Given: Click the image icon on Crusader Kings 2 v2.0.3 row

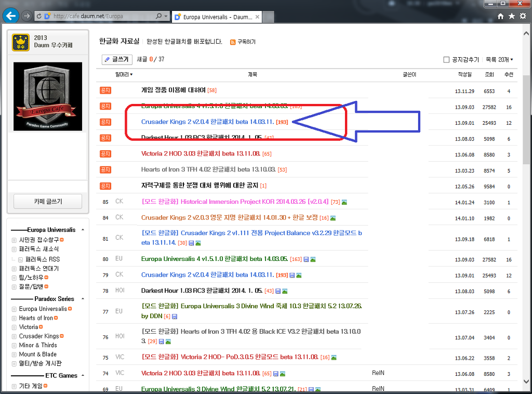Looking at the screenshot, I should (x=333, y=218).
